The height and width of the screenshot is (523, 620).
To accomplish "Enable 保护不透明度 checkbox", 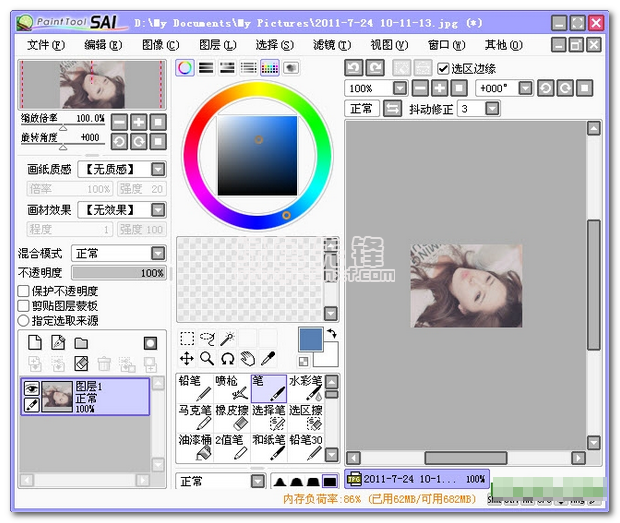I will pos(23,291).
